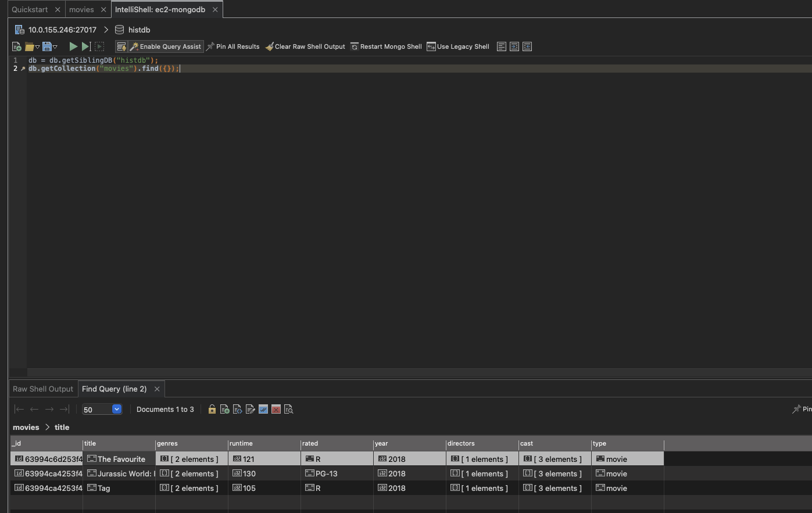
Task: Switch to the Quickstart tab
Action: [x=30, y=9]
